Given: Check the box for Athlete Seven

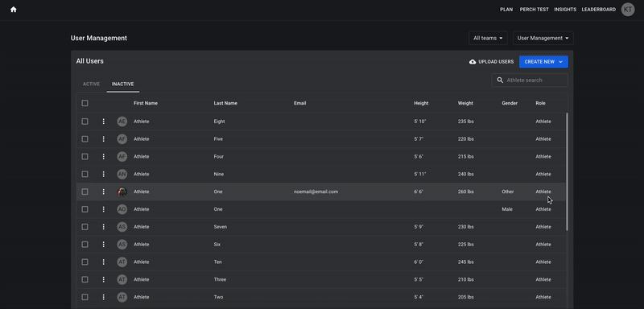Looking at the screenshot, I should (85, 227).
